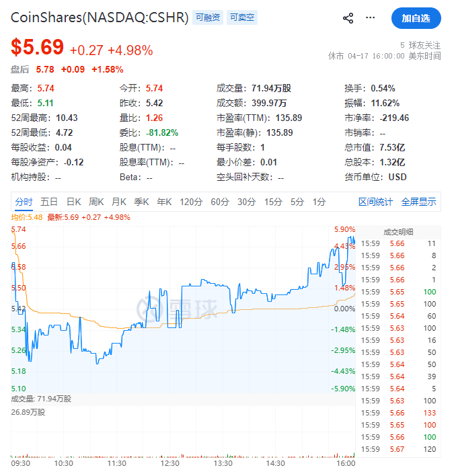Image resolution: width=456 pixels, height=476 pixels.
Task: Click the 可卖空 tag
Action: pos(242,18)
